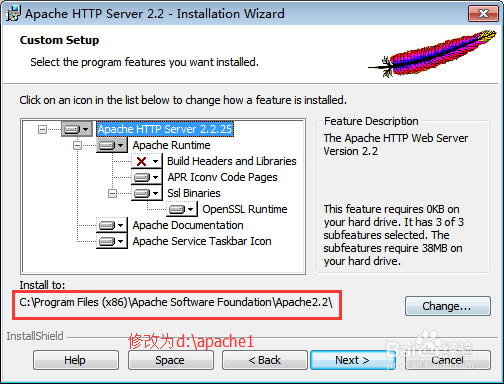Click the Apache feather logo
Image resolution: width=504 pixels, height=384 pixels.
[x=433, y=53]
